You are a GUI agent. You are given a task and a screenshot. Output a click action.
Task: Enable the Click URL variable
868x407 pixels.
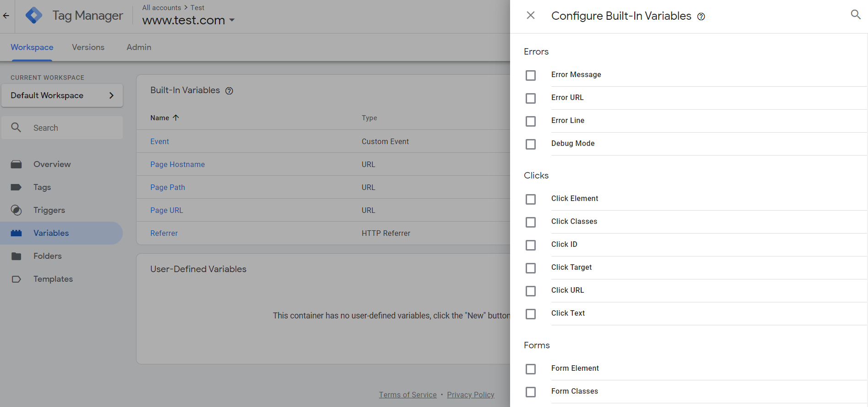(x=531, y=291)
